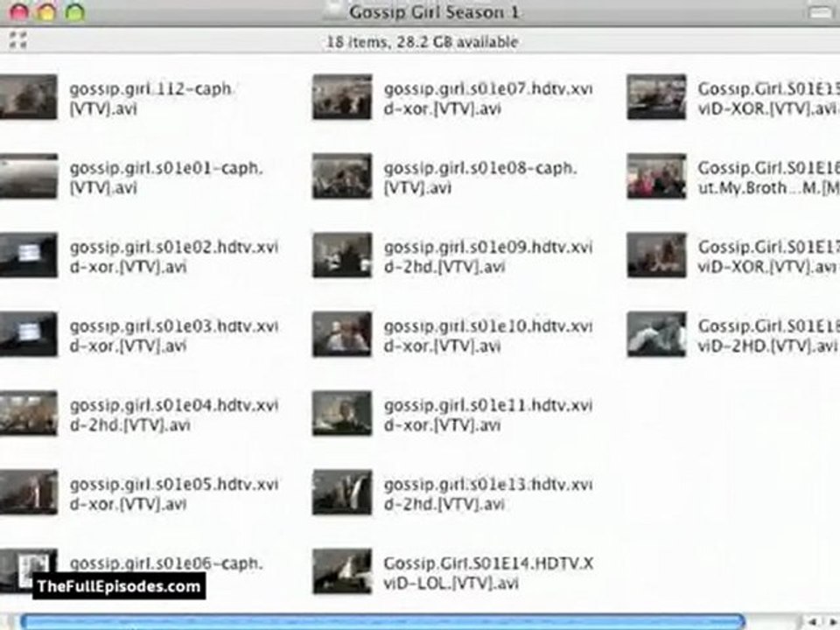This screenshot has width=840, height=630.
Task: Select the s01e07.hdtv.xvid-xor video thumbnail
Action: (342, 97)
